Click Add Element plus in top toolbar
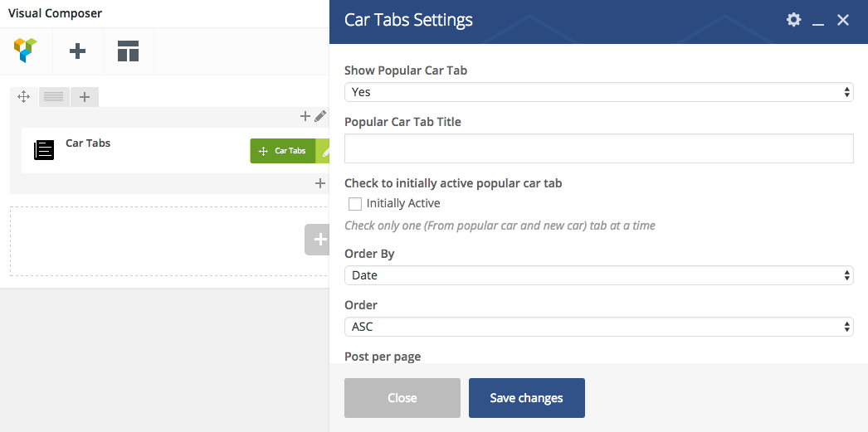 tap(77, 51)
